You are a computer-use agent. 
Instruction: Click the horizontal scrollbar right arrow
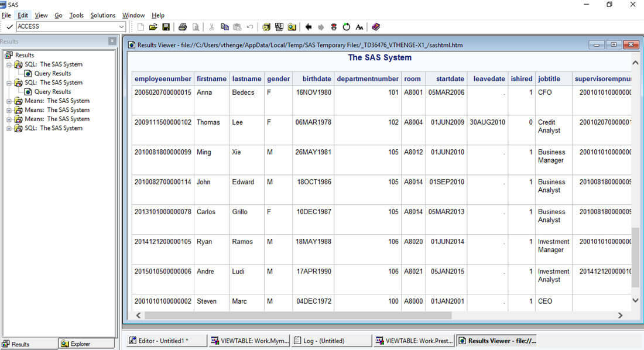620,315
